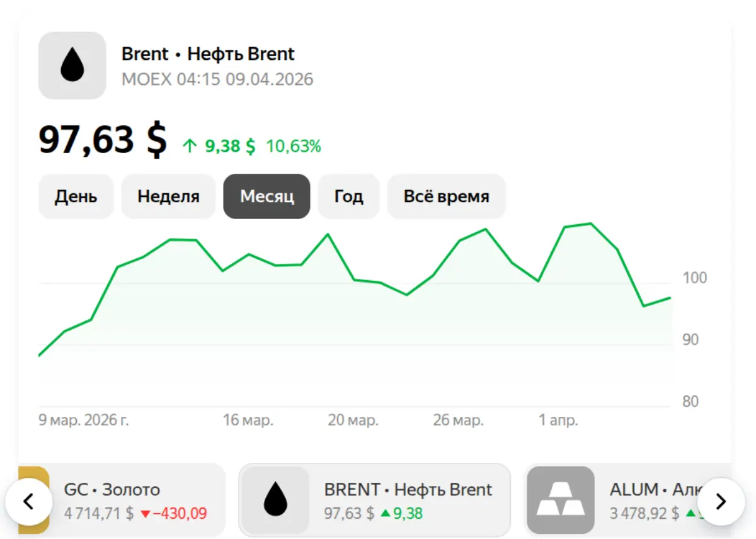Click the 90 axis label
Image resolution: width=756 pixels, height=539 pixels.
click(x=690, y=340)
